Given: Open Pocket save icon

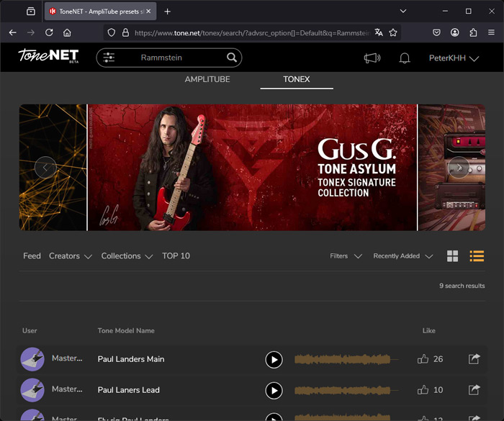Looking at the screenshot, I should tap(436, 32).
